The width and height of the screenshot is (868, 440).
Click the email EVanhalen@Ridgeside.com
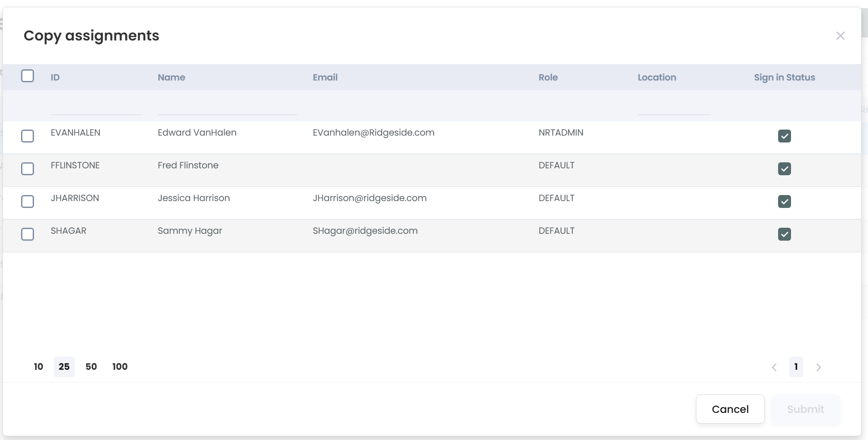[373, 133]
